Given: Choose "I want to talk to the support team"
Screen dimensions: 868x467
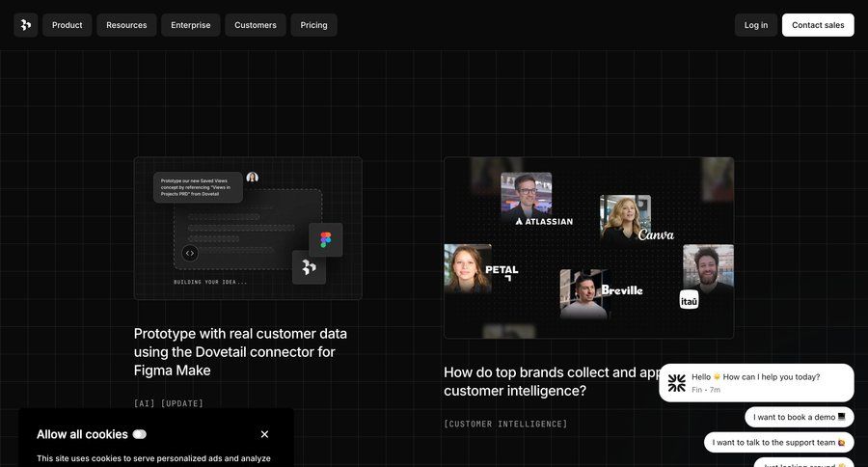Looking at the screenshot, I should (778, 442).
